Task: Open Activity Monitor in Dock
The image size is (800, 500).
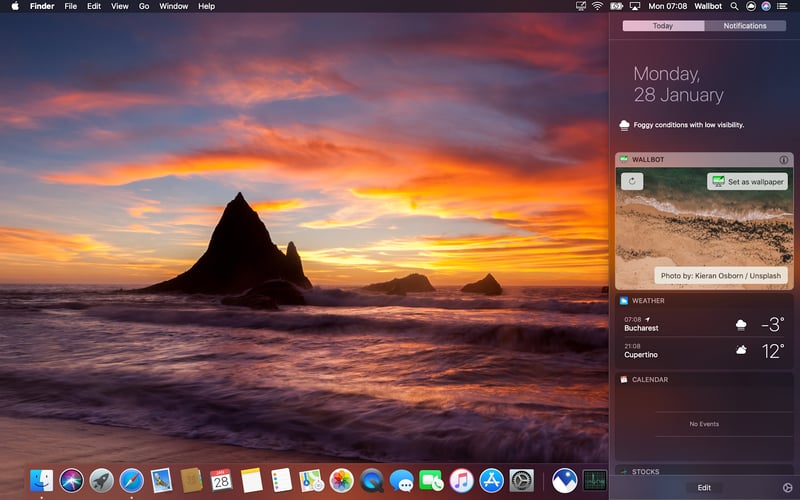Action: coord(595,481)
